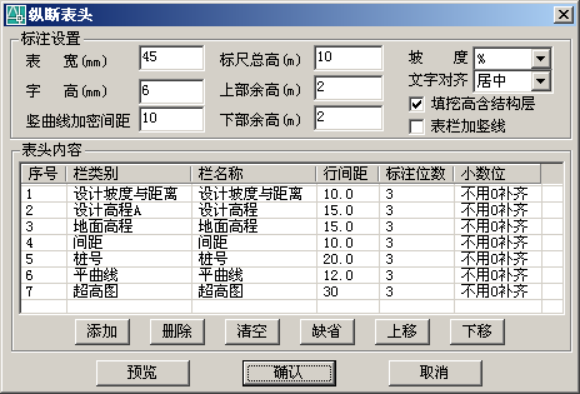Select row 5 桩号 in table

[x=292, y=259]
